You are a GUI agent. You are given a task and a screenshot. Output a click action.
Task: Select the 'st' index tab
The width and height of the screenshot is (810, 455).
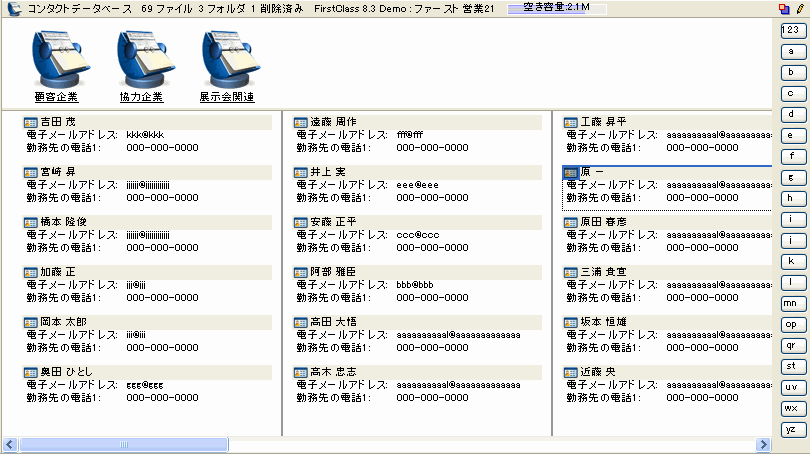(790, 366)
